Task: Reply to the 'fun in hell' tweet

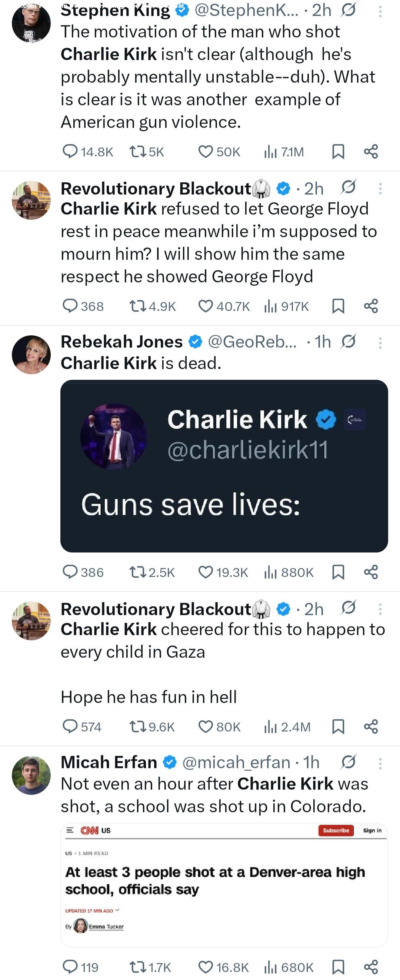Action: [x=70, y=727]
